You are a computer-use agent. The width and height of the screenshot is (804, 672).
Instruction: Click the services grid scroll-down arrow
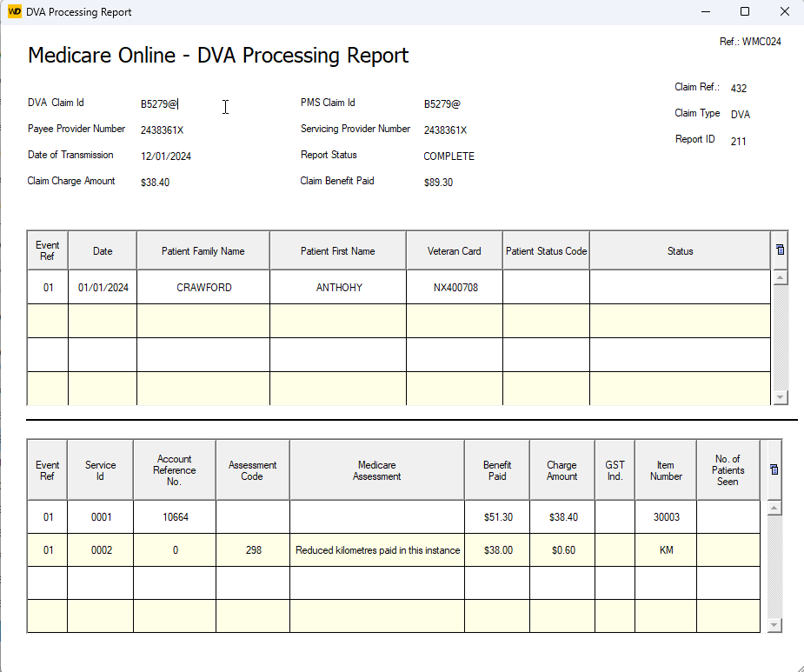pos(774,625)
